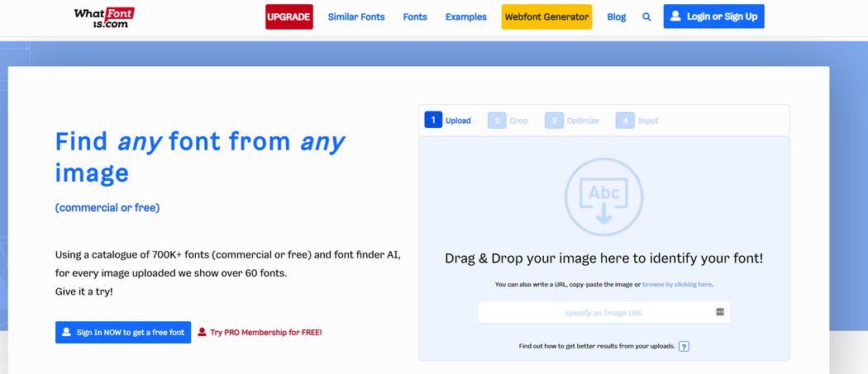Try PRO Membership for FREE link
This screenshot has height=374, width=868.
tap(260, 332)
